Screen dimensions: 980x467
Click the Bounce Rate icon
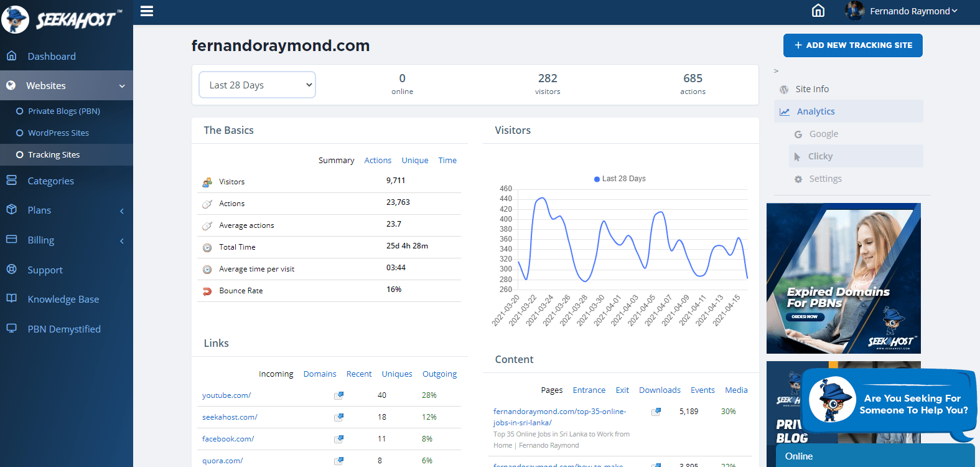207,291
